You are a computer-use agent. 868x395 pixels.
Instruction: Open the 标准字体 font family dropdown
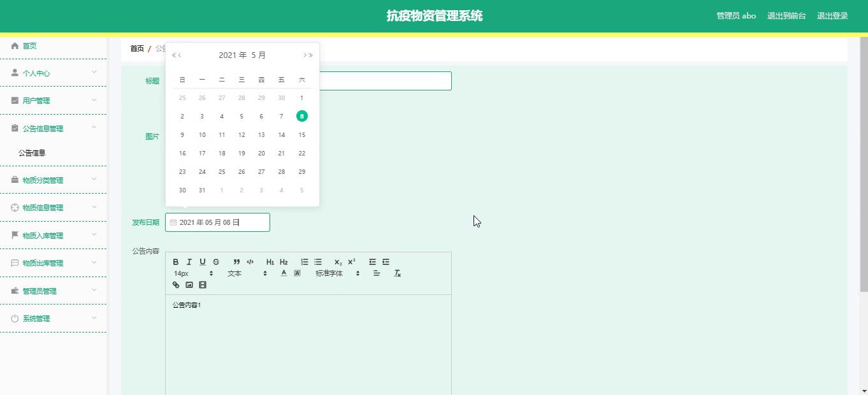pos(338,273)
